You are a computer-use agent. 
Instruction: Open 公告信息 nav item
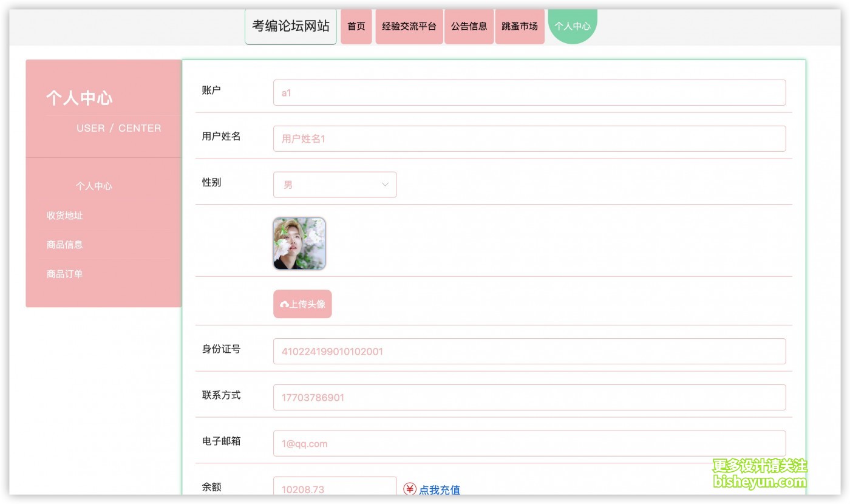click(x=469, y=27)
